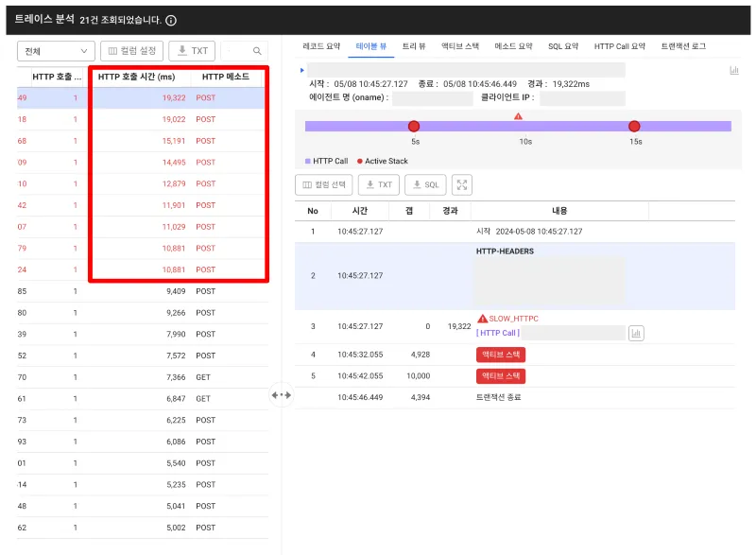Select the 테이블 뷰 tab
The width and height of the screenshot is (756, 555).
[370, 46]
